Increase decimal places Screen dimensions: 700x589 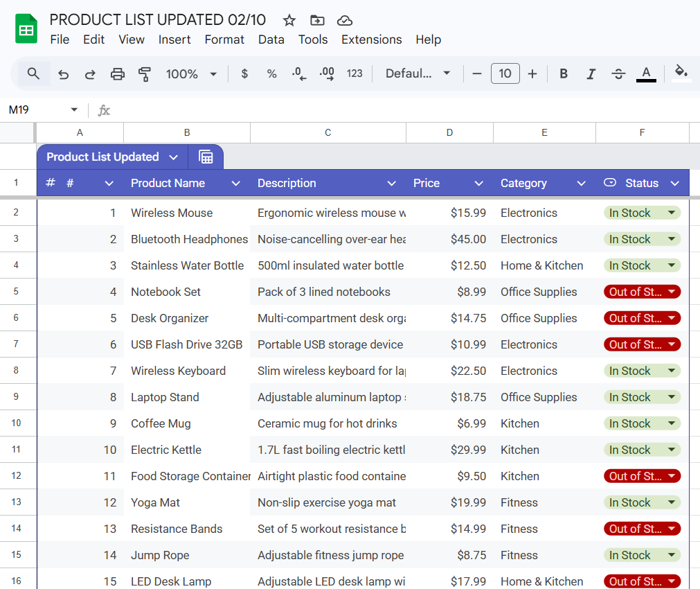327,73
